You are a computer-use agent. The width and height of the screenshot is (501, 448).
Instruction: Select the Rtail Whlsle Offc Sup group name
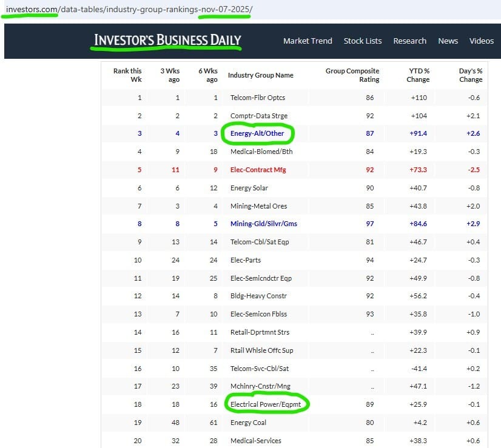261,350
